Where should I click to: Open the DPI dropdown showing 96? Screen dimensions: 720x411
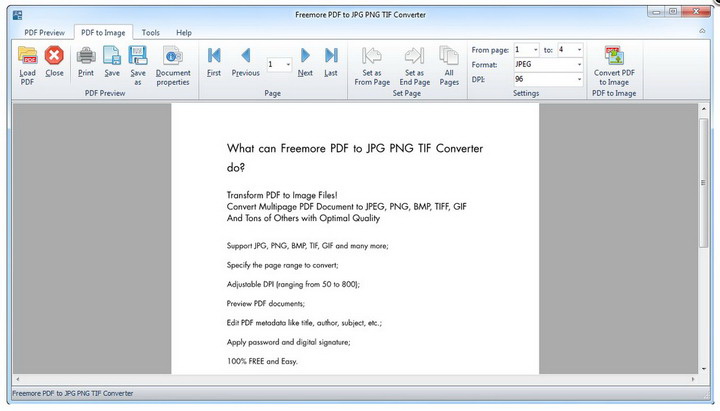(579, 79)
